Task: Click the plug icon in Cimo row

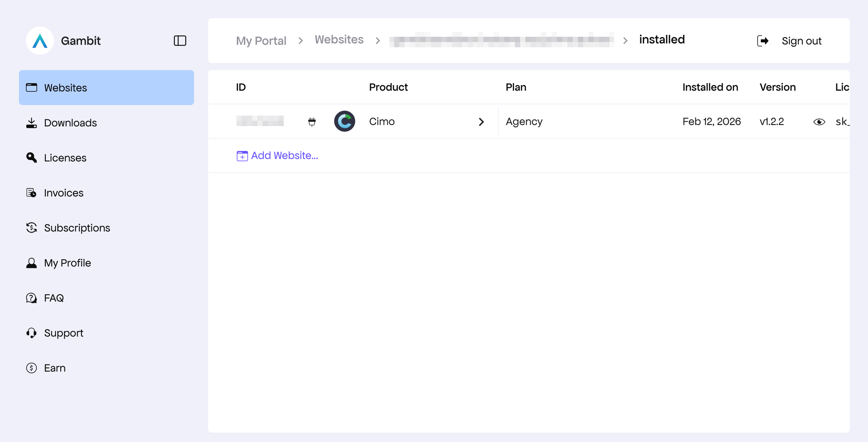Action: pos(312,122)
